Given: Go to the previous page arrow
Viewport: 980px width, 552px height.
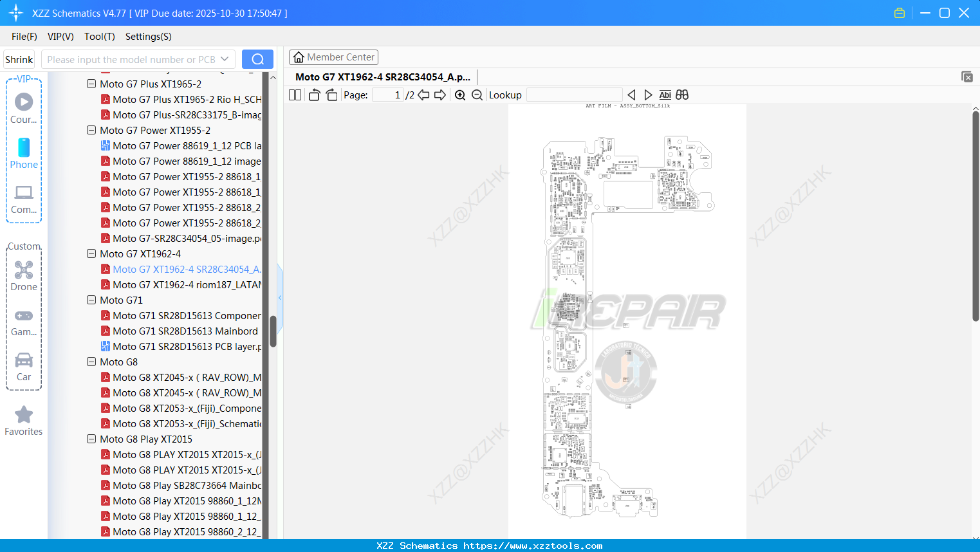Looking at the screenshot, I should point(423,95).
